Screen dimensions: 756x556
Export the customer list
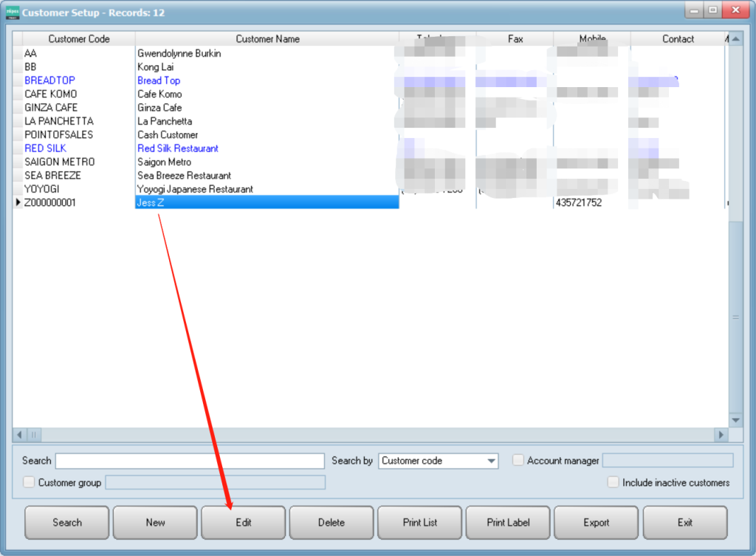(x=596, y=522)
